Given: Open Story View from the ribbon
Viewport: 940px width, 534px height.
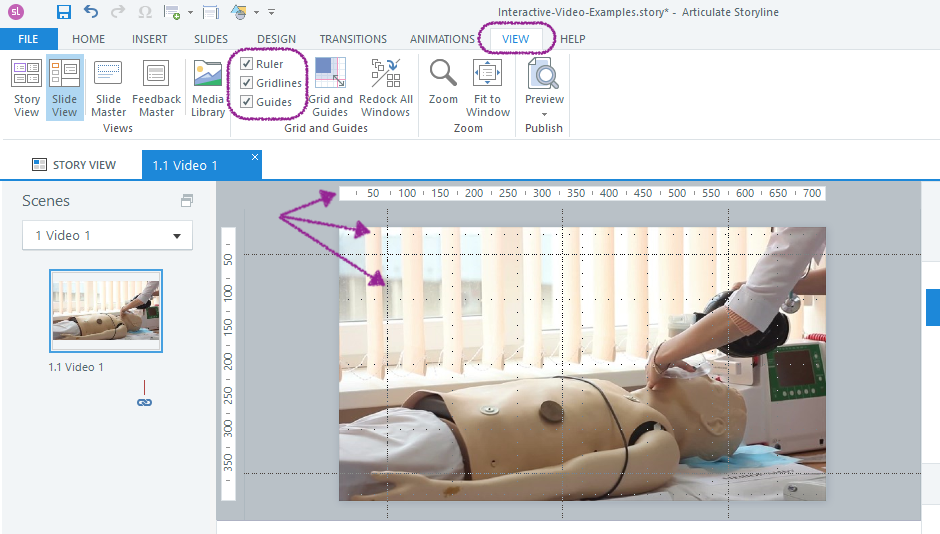Looking at the screenshot, I should 27,87.
